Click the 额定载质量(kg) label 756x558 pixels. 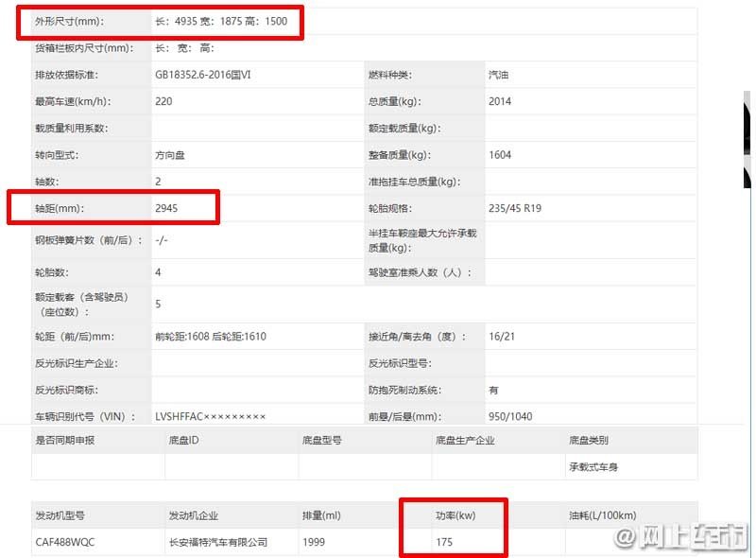point(405,129)
